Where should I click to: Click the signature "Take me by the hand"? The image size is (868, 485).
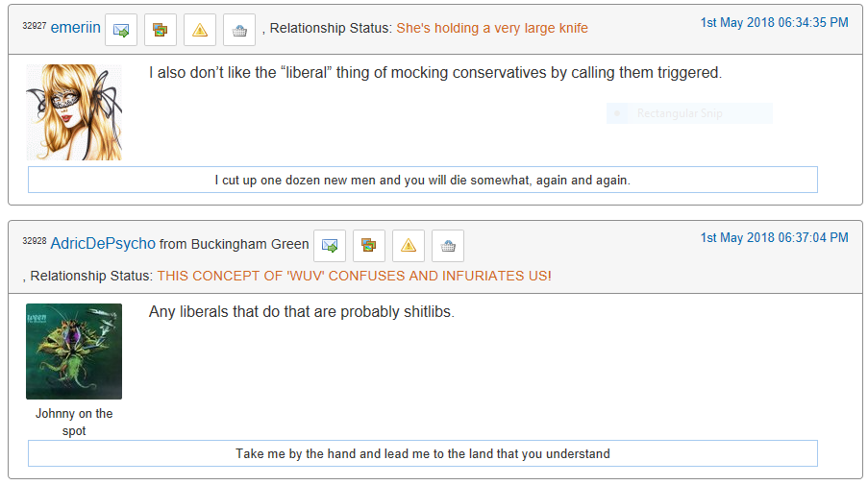coord(422,453)
